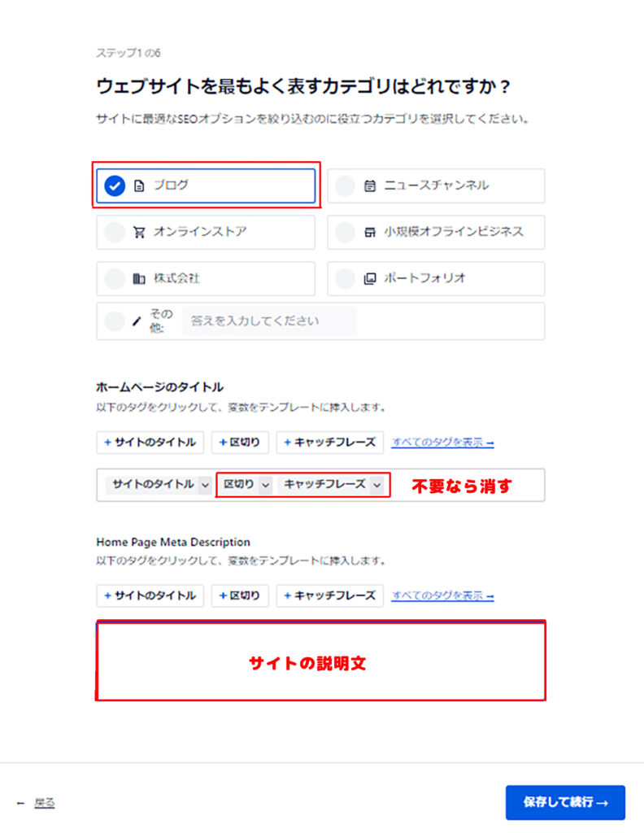The width and height of the screenshot is (644, 833).
Task: Click the news channel calendar icon
Action: [x=369, y=185]
